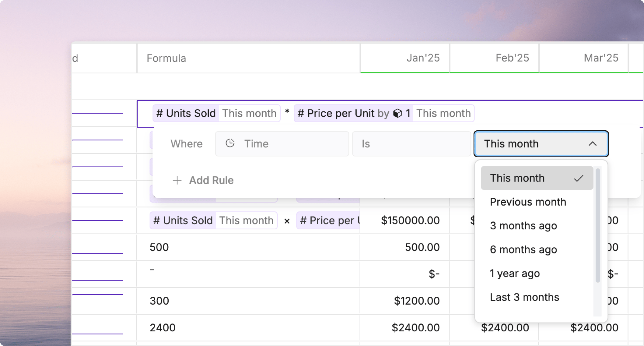Click the cube dimension icon in Price per Unit

pos(397,113)
